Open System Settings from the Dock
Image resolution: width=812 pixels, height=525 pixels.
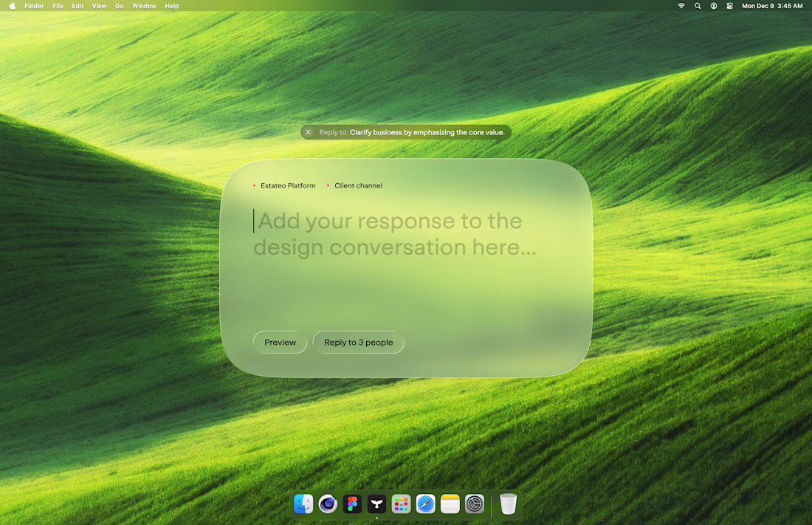(475, 504)
